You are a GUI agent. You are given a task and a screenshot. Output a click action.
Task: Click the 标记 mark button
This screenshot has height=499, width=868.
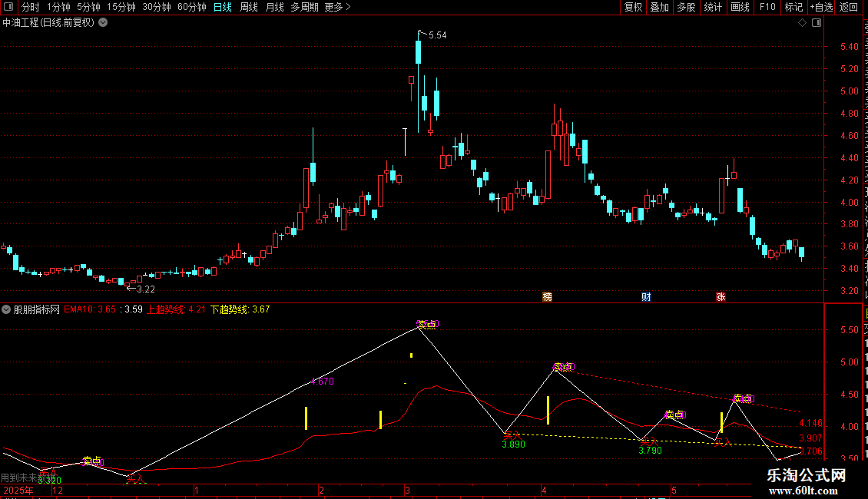[793, 7]
